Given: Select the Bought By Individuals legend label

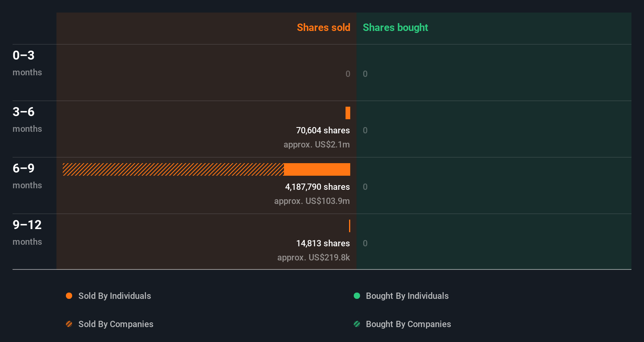Looking at the screenshot, I should (407, 296).
